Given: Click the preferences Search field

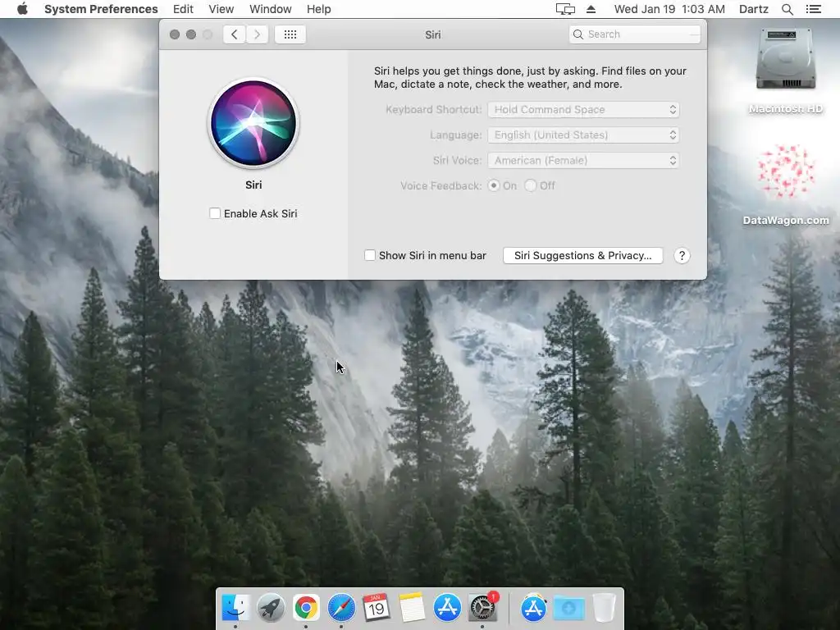Looking at the screenshot, I should tap(635, 34).
